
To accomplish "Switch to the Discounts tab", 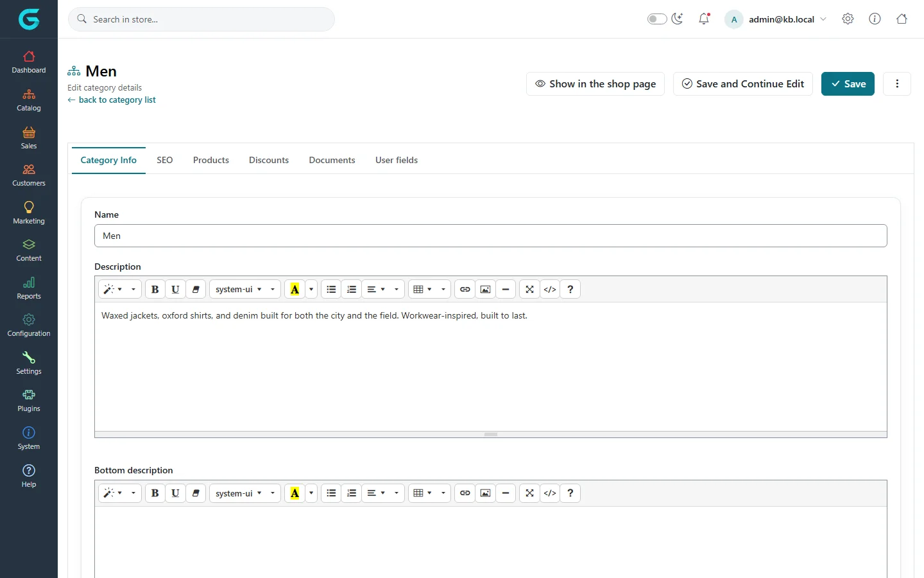I will (269, 160).
